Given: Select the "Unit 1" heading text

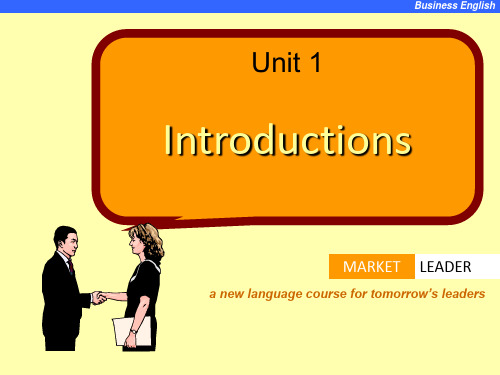Looking at the screenshot, I should (286, 62).
